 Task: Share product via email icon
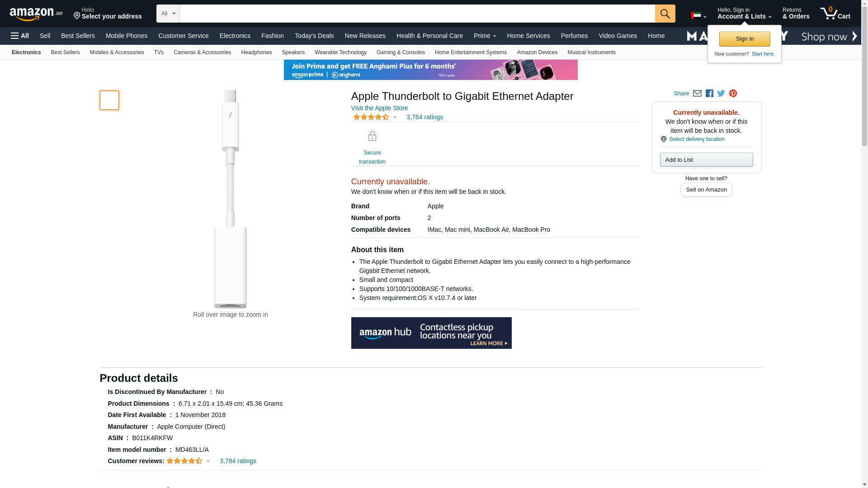click(697, 94)
